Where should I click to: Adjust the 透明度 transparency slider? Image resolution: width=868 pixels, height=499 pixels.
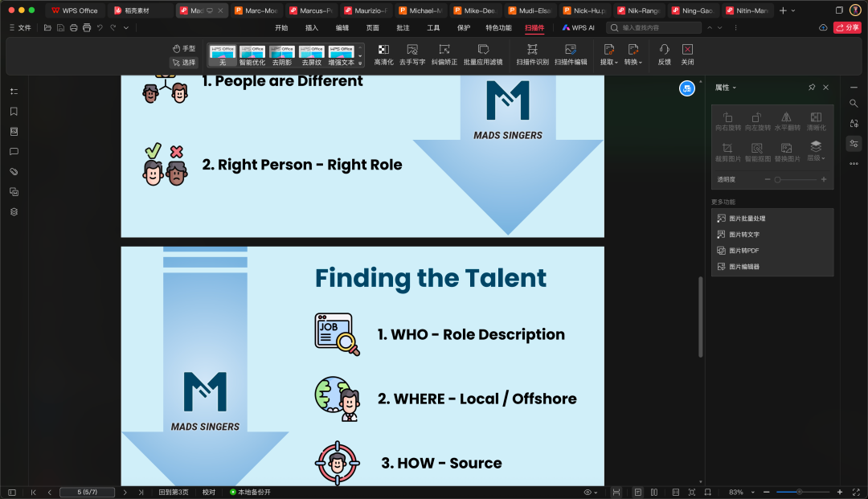pos(796,179)
